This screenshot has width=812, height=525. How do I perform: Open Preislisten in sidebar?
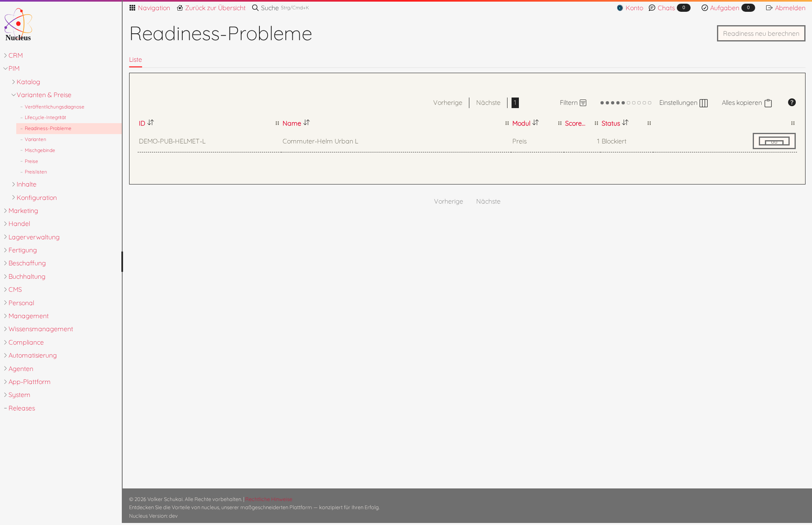(x=36, y=172)
